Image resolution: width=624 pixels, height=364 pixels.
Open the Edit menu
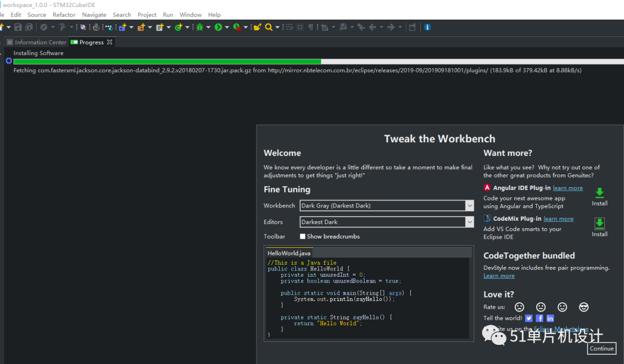[16, 14]
